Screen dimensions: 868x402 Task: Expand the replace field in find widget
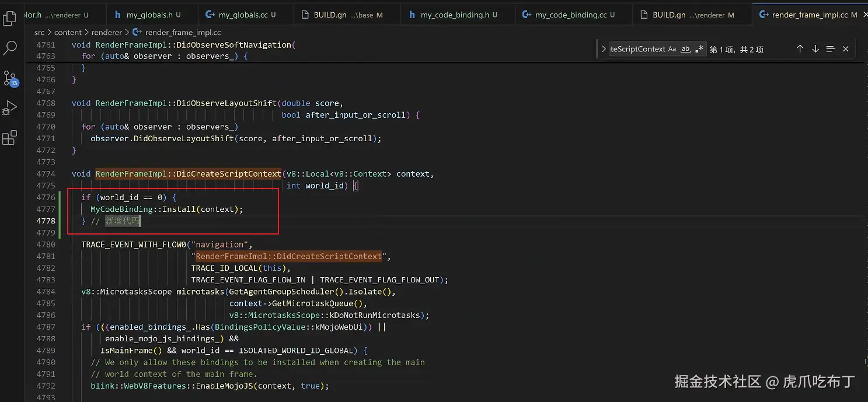(x=604, y=49)
